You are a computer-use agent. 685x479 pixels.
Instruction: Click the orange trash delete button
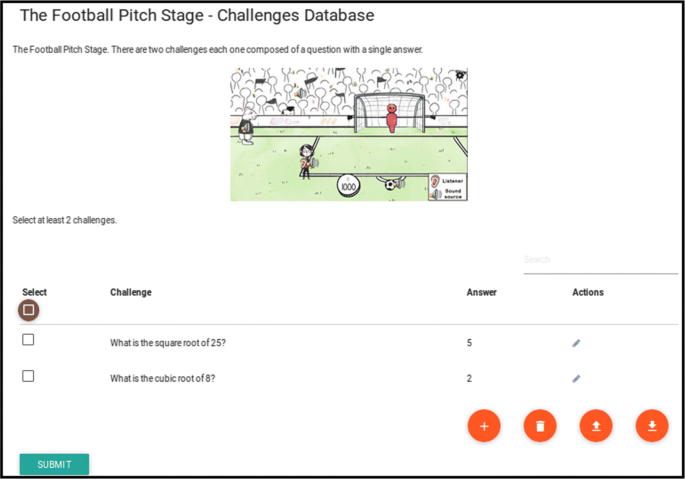[540, 426]
